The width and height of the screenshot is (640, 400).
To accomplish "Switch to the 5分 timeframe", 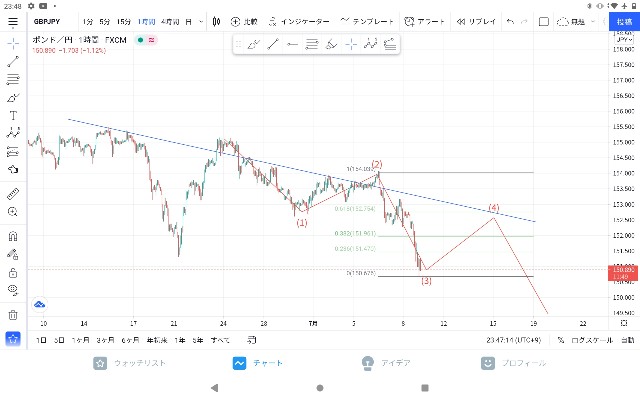I will (105, 22).
